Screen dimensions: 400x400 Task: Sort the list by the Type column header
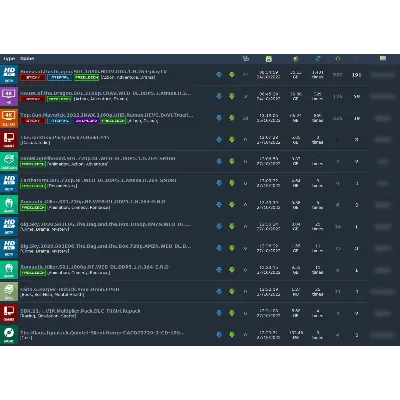(9, 59)
